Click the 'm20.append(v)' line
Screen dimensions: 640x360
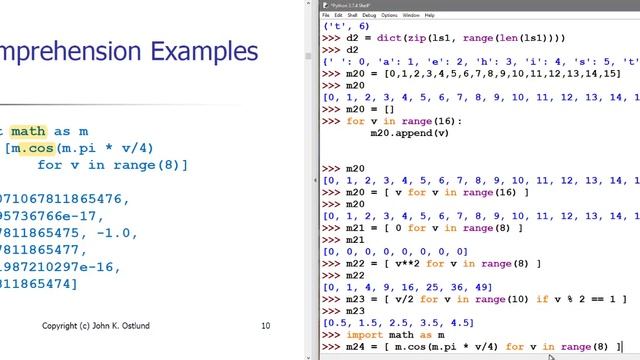(409, 133)
